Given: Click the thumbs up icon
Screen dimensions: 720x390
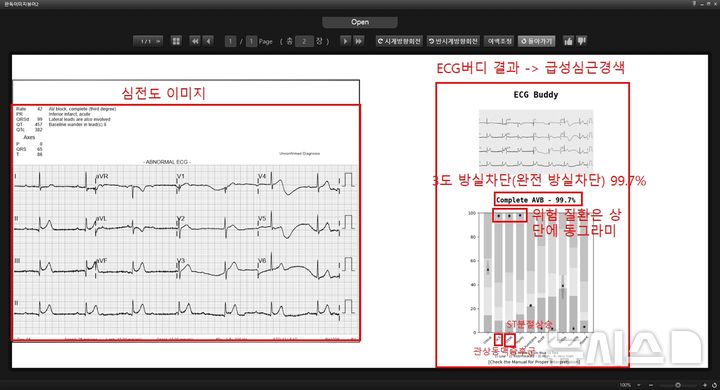Looking at the screenshot, I should pos(568,41).
